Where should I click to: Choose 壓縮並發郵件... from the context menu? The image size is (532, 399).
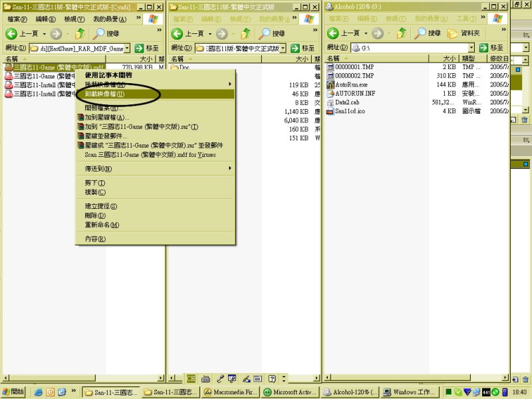click(x=156, y=136)
